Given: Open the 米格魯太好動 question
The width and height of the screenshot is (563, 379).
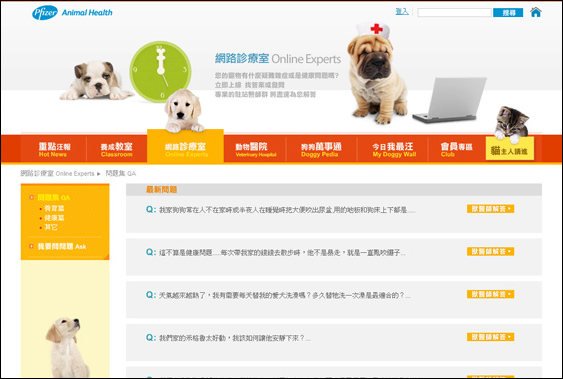Looking at the screenshot, I should coord(235,338).
